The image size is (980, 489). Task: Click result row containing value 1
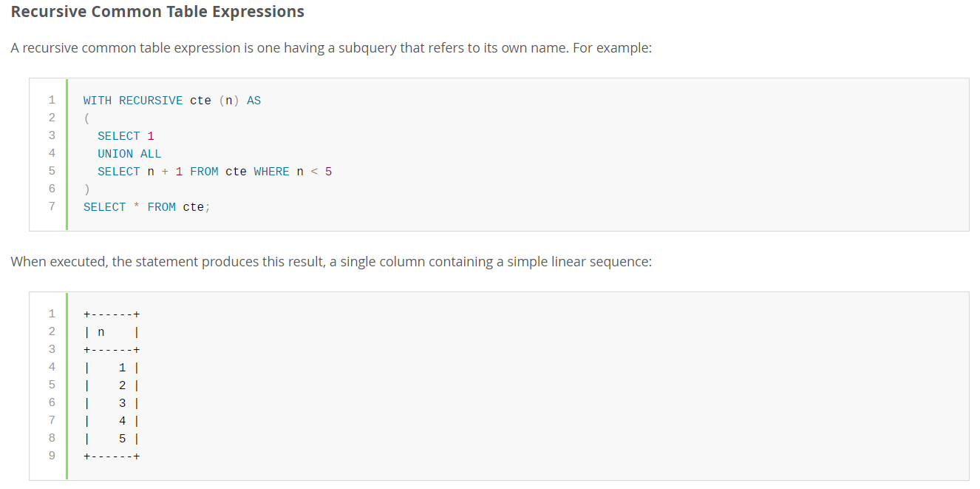pyautogui.click(x=112, y=367)
